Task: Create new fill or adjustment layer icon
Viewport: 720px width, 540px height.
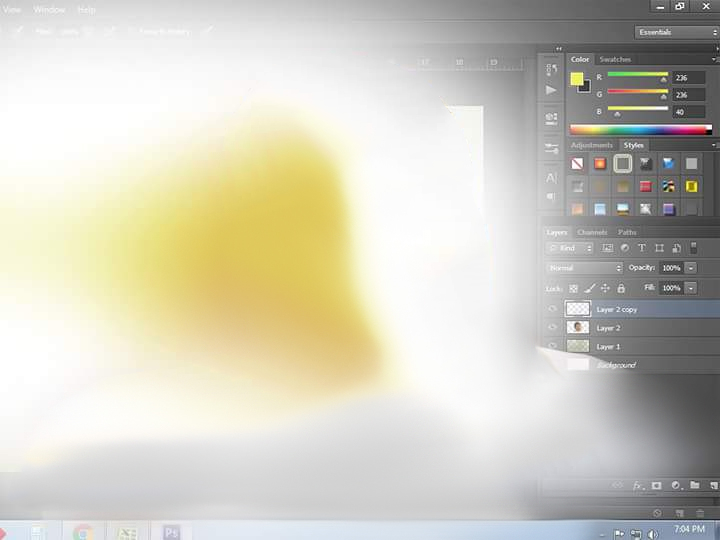Action: click(x=675, y=485)
